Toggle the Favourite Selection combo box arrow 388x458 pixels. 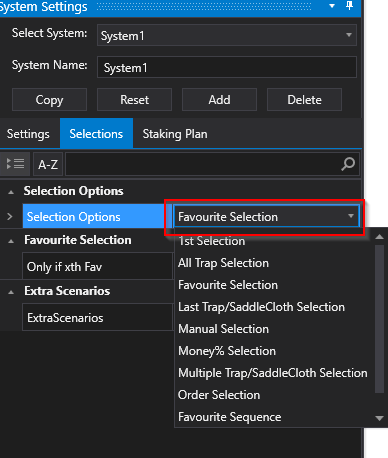pos(351,216)
